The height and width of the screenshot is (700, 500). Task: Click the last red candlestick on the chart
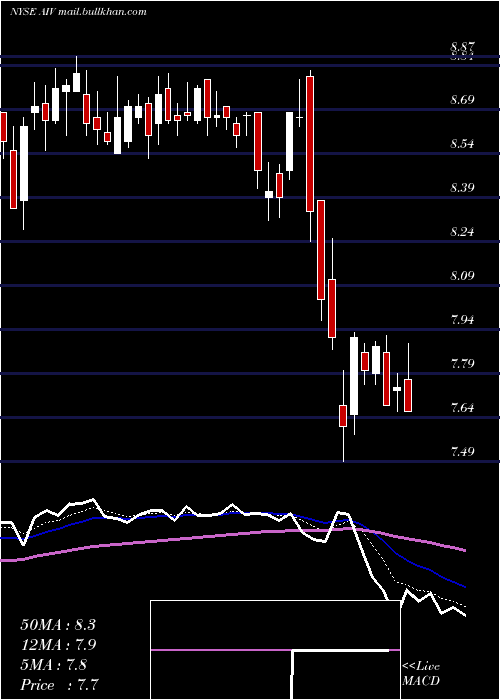click(x=408, y=395)
